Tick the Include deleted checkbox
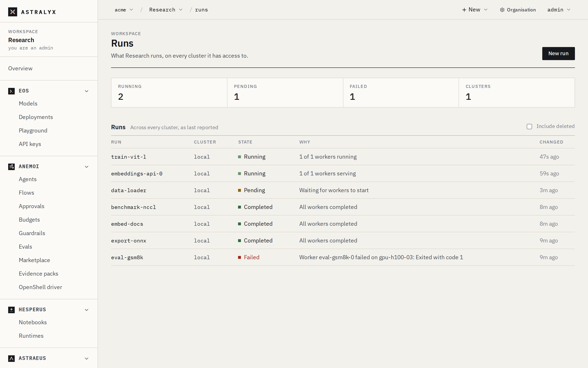The image size is (588, 368). point(529,127)
